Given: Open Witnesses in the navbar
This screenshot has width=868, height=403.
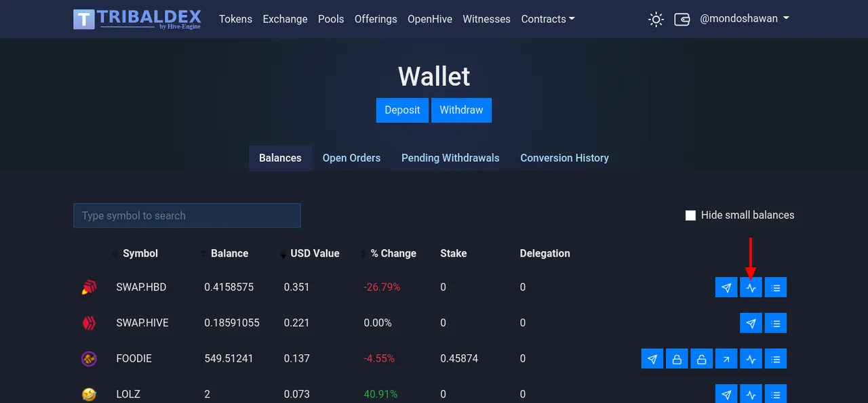Looking at the screenshot, I should click(486, 19).
